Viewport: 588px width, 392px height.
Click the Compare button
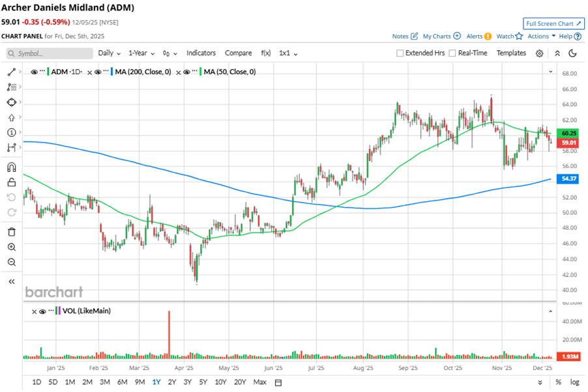238,53
